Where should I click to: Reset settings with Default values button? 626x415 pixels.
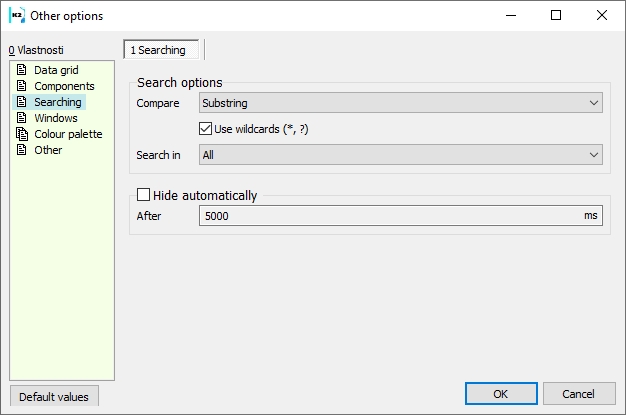[x=54, y=397]
